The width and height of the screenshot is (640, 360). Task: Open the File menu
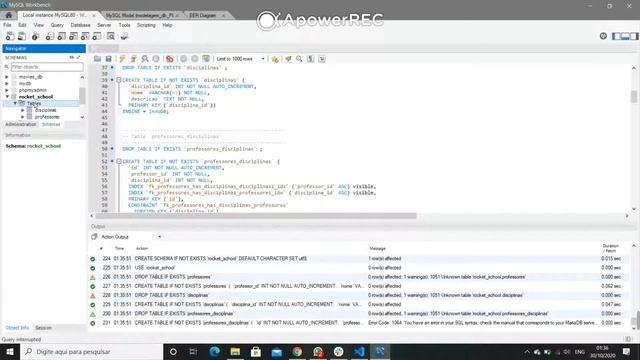pos(7,25)
